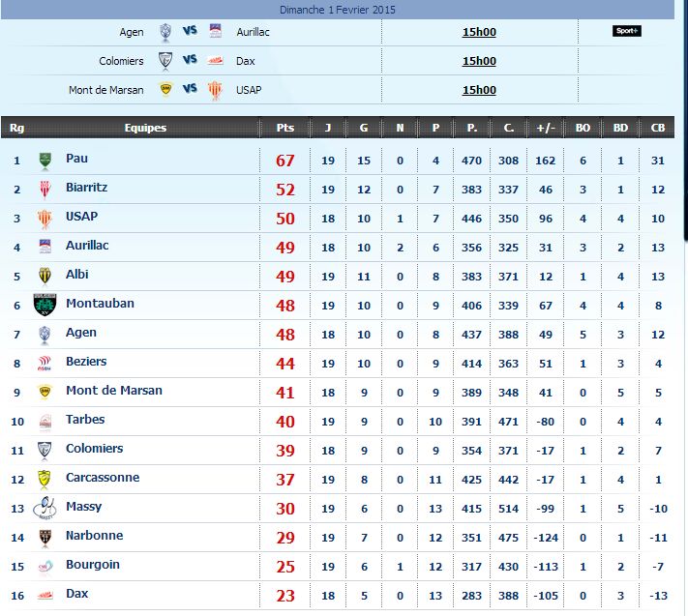Click the Carcassonne team crest
688x616 pixels.
click(45, 479)
